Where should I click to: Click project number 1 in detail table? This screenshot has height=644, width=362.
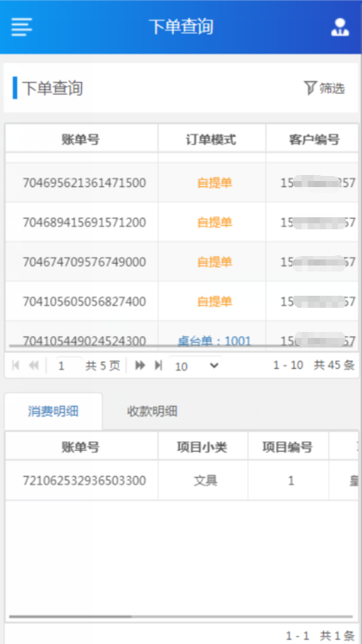(x=290, y=480)
